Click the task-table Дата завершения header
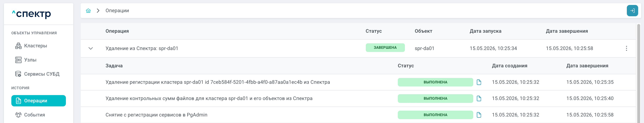 tap(587, 66)
